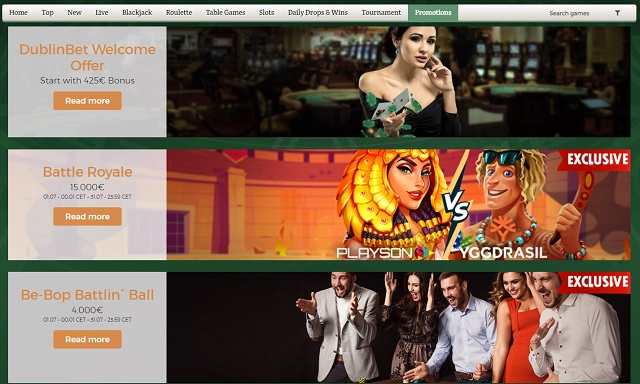
Task: Open the Home menu item
Action: [x=18, y=13]
